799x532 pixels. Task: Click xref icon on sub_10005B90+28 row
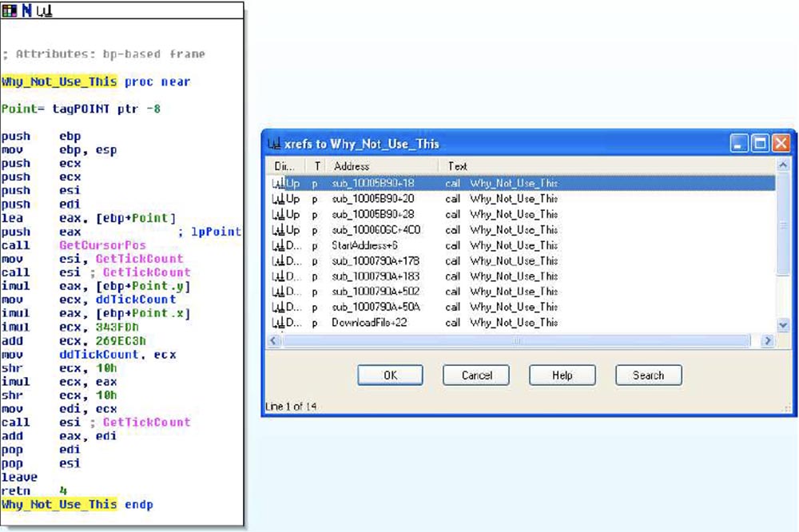278,214
